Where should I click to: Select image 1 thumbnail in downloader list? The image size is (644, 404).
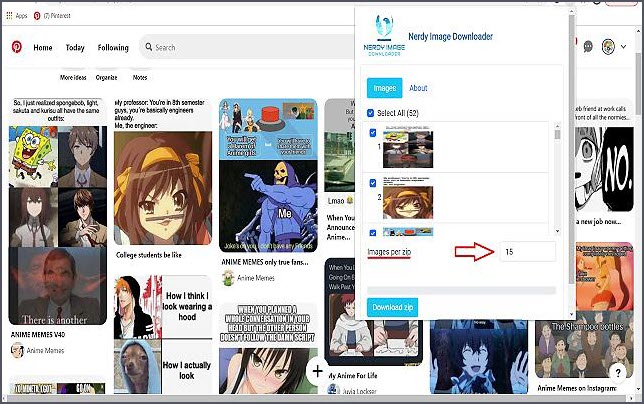coord(408,147)
